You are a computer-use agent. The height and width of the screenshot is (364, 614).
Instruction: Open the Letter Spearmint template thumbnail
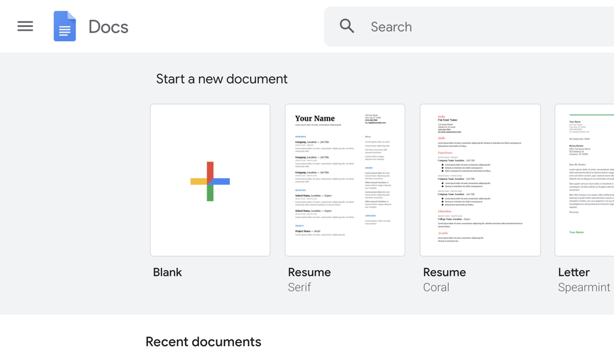585,180
